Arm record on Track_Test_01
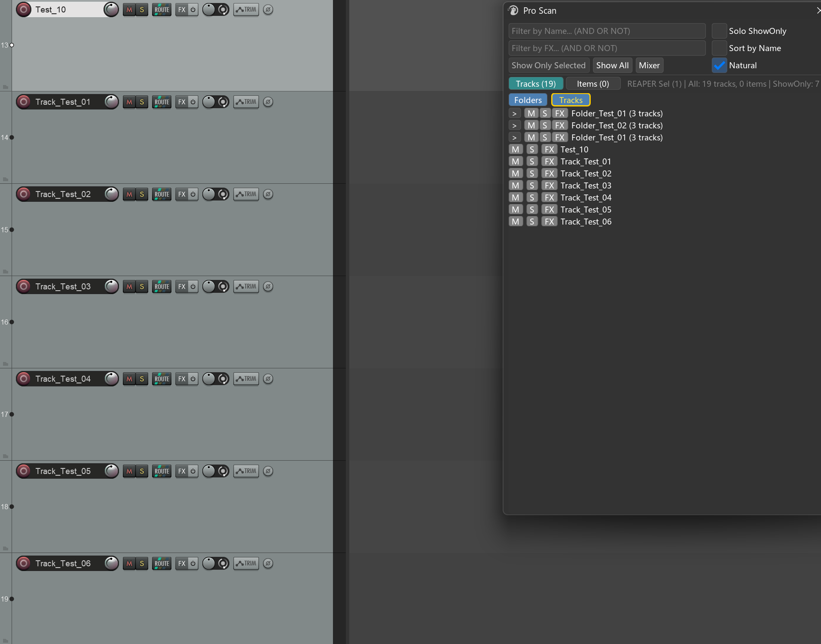821x644 pixels. click(24, 102)
